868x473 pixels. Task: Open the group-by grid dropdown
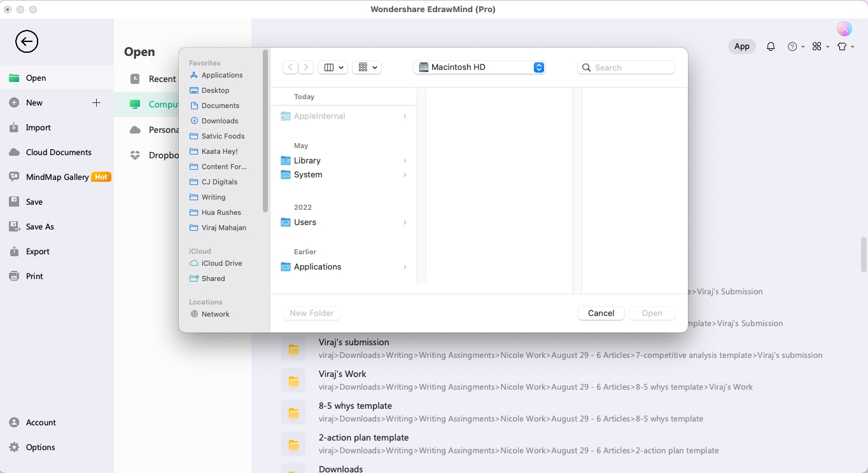[x=368, y=67]
